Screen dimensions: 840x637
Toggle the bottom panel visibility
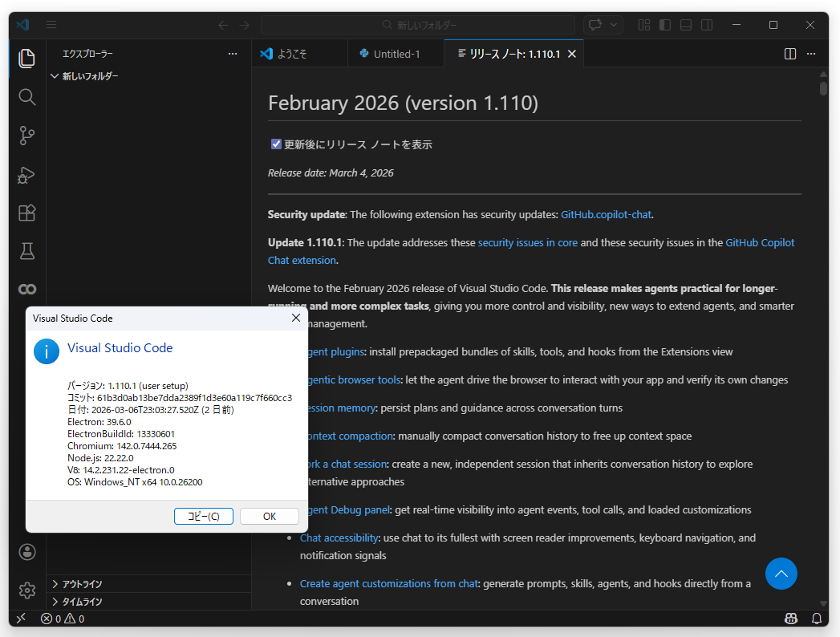point(685,25)
